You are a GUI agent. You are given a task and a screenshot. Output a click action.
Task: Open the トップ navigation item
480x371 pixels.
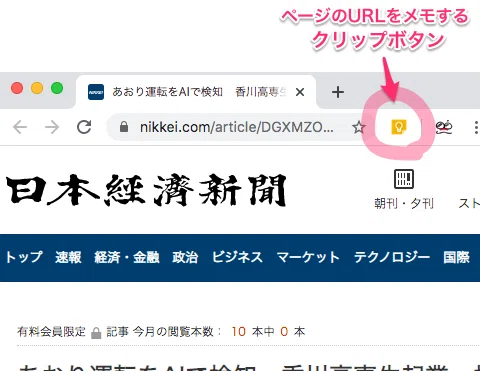(x=24, y=257)
